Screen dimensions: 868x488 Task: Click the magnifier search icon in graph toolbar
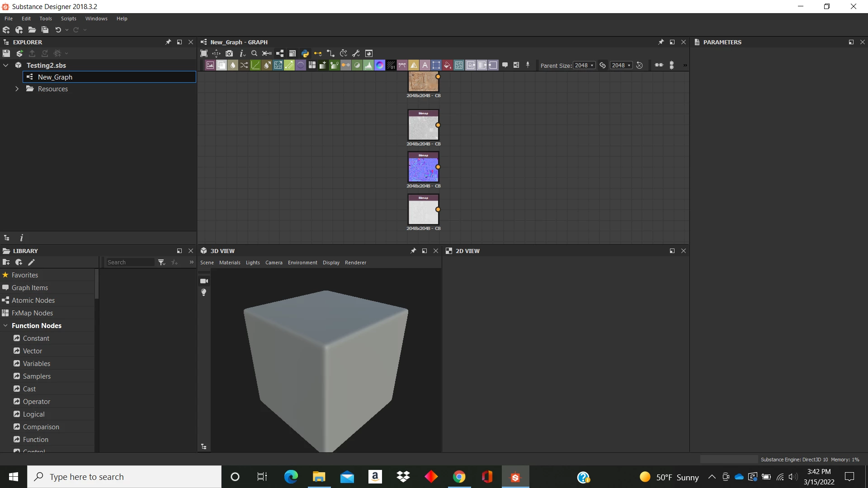pyautogui.click(x=254, y=53)
